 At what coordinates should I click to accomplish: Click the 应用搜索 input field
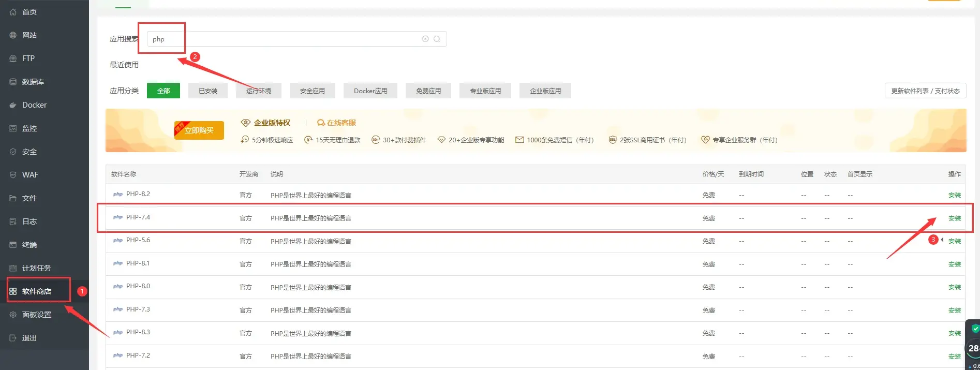(x=285, y=39)
